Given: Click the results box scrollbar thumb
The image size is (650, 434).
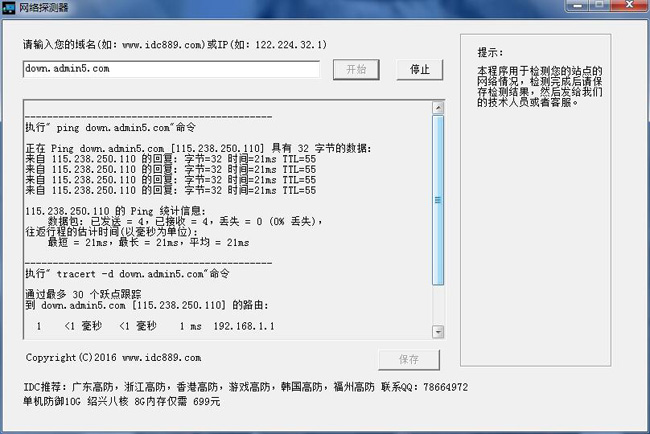Looking at the screenshot, I should point(438,200).
